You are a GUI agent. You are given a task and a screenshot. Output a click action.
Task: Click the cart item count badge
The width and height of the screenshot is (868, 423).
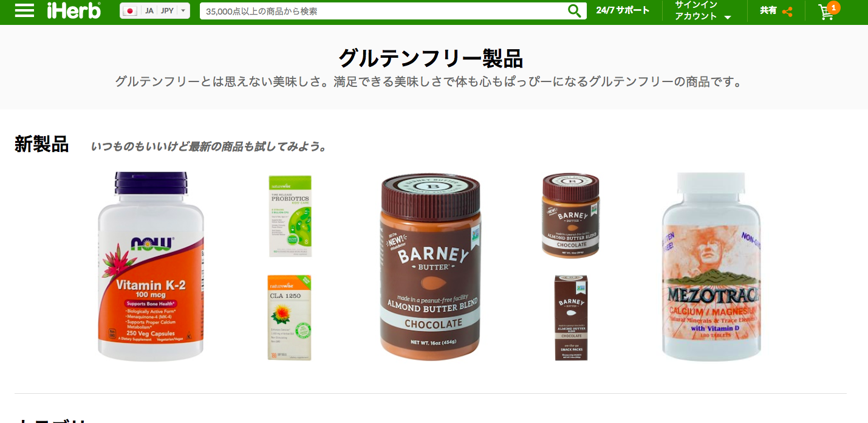(x=833, y=7)
